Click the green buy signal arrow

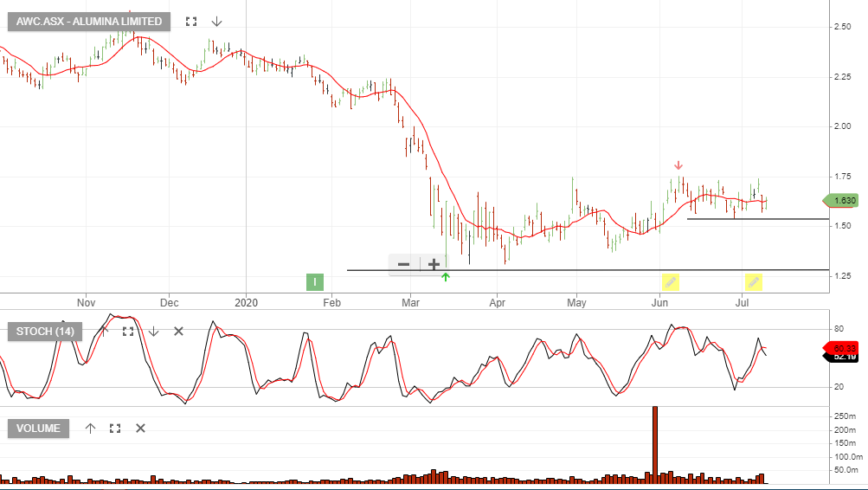coord(446,277)
